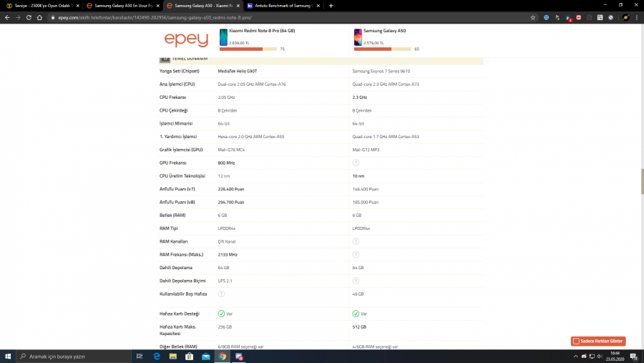
Task: Click Xiaomi Kullanılabilir Boş Hafıza question icon
Action: 221,294
